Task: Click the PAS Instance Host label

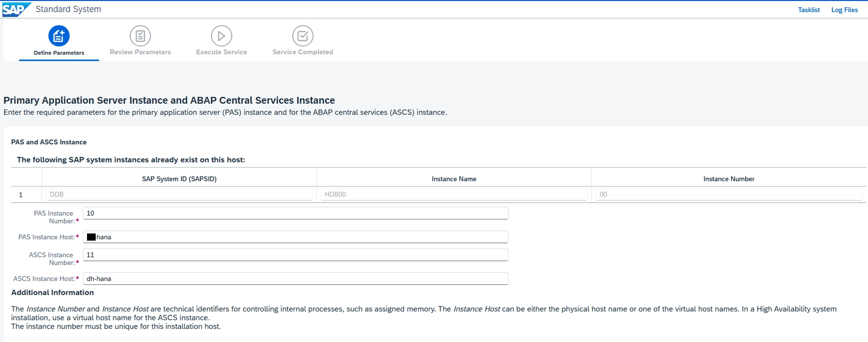Action: pyautogui.click(x=49, y=237)
